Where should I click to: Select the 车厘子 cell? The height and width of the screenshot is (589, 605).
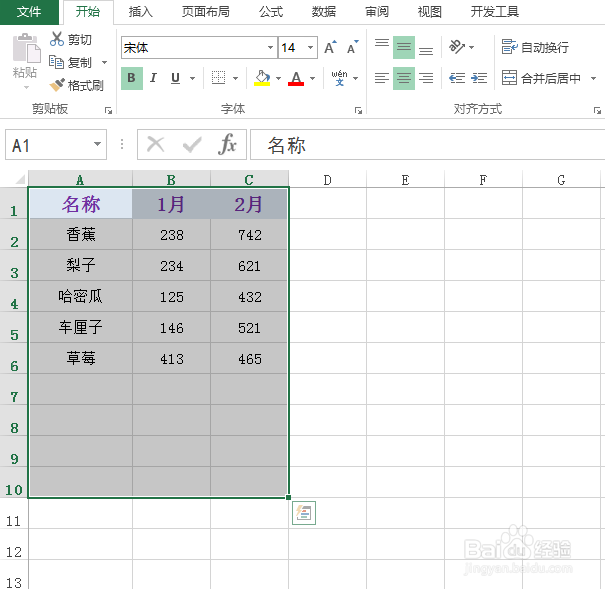pos(80,327)
